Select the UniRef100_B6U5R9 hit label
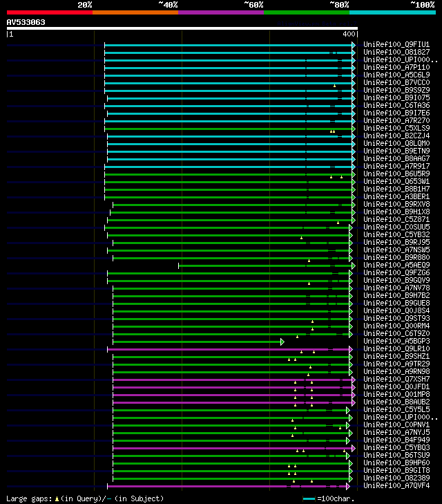442x504 pixels. pyautogui.click(x=396, y=174)
